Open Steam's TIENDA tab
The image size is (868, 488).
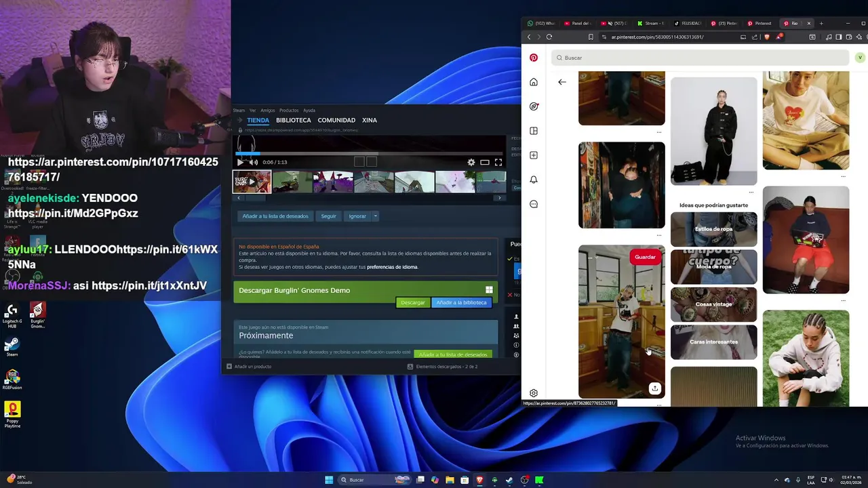tap(258, 120)
